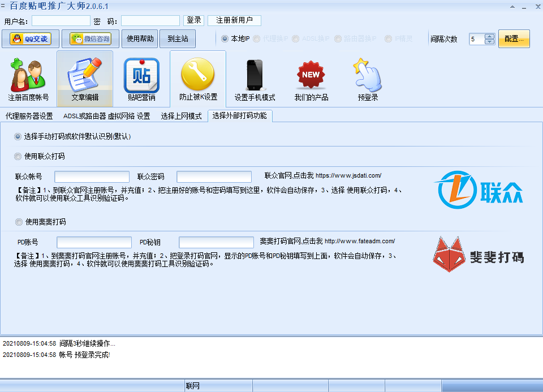Select the 防止被K设置 wrench icon
543x392 pixels.
point(198,79)
